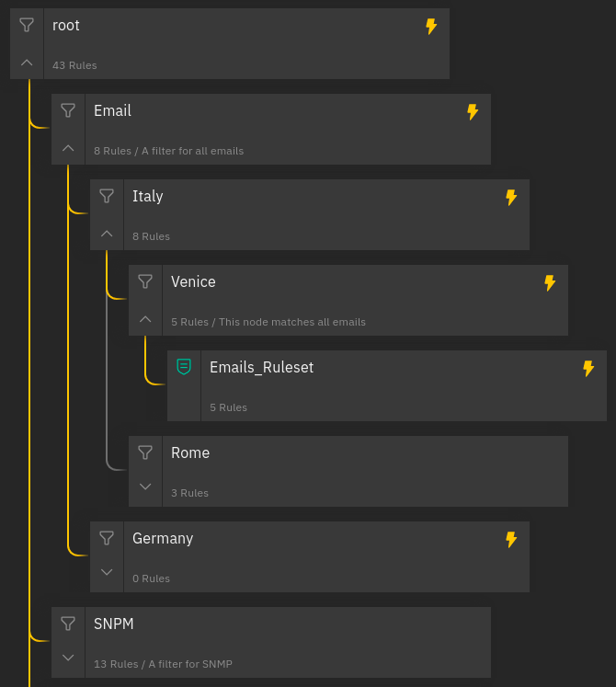Image resolution: width=616 pixels, height=687 pixels.
Task: Expand the SNPM node
Action: [x=68, y=658]
